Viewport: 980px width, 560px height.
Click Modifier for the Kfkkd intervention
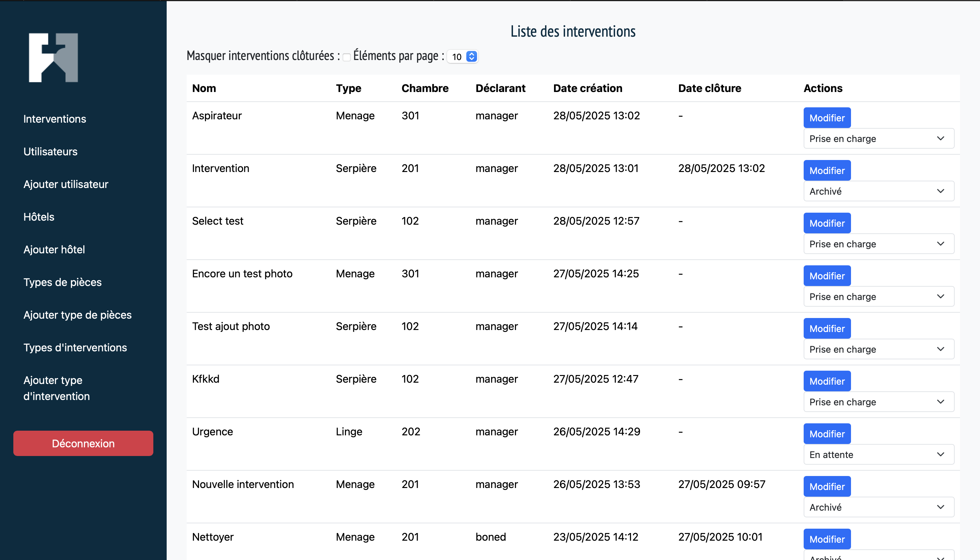point(827,381)
